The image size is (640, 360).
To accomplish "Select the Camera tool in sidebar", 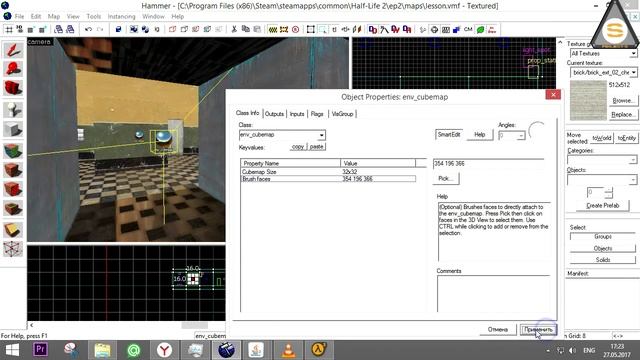I will (13, 88).
